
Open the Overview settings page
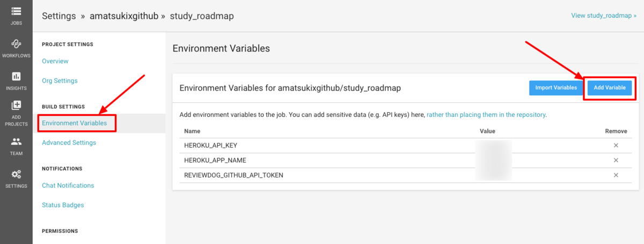click(55, 61)
